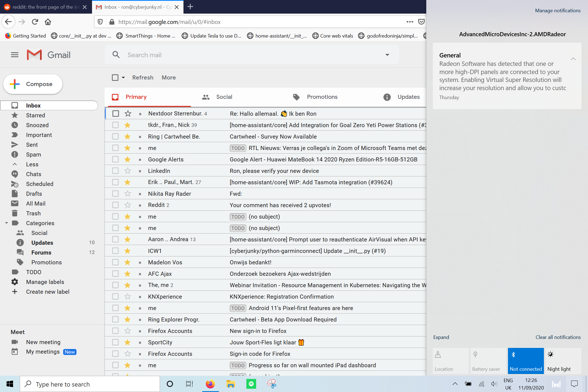The width and height of the screenshot is (588, 392).
Task: Click the browser home icon
Action: pyautogui.click(x=48, y=22)
